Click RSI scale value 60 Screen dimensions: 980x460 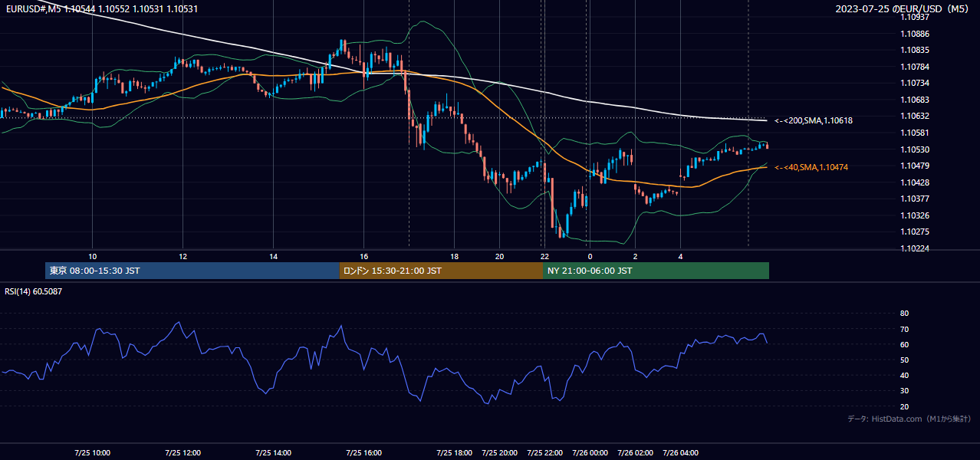click(904, 344)
